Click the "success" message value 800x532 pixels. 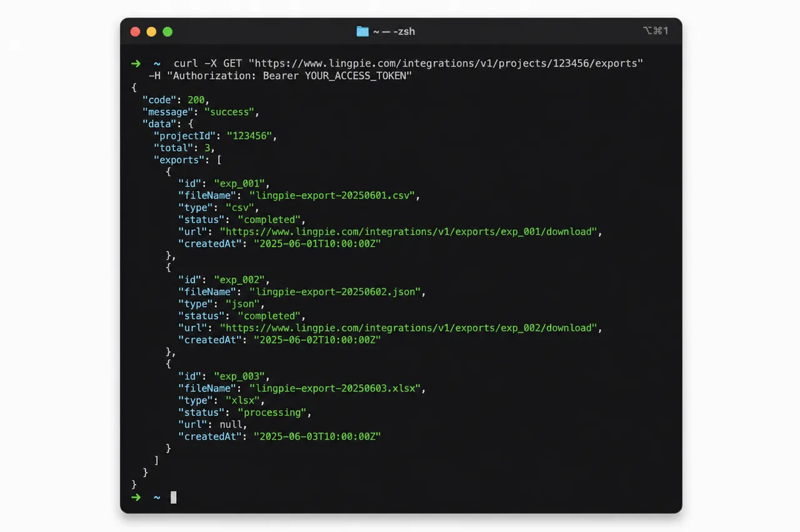pyautogui.click(x=229, y=112)
